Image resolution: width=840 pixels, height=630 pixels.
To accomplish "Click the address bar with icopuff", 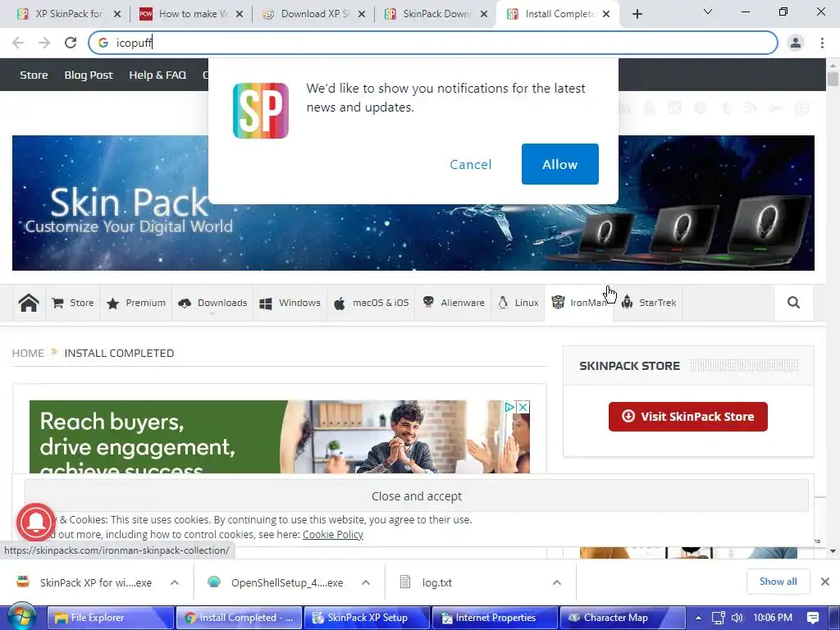I will (433, 43).
